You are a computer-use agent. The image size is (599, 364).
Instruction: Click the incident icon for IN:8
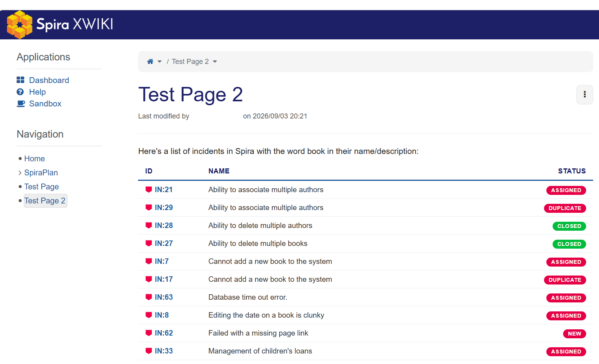coord(149,315)
